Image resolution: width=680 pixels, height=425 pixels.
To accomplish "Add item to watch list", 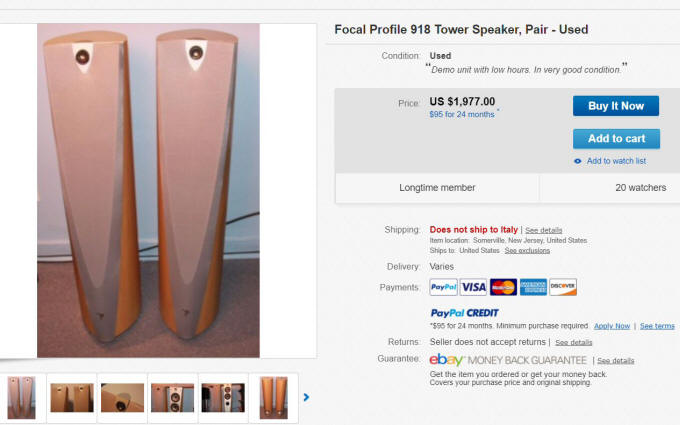I will pos(616,161).
